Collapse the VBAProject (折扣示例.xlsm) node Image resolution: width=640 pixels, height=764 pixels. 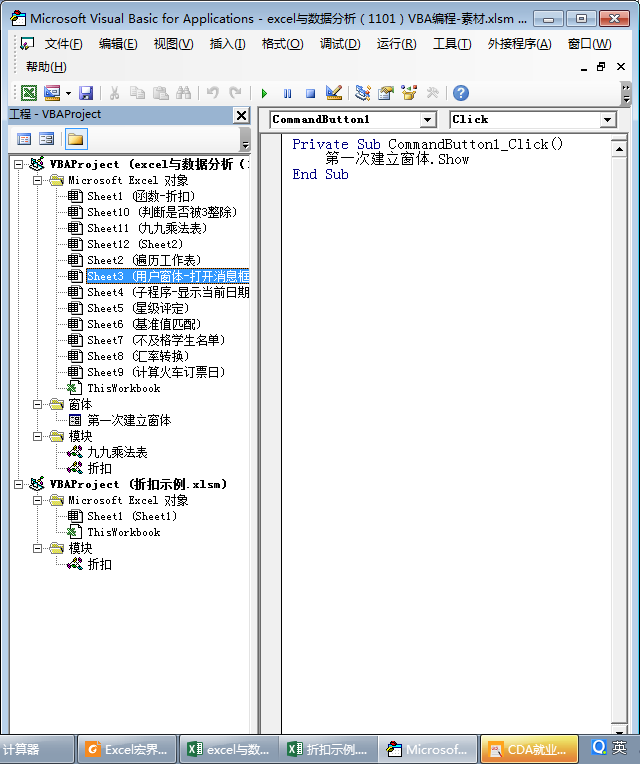[19, 484]
